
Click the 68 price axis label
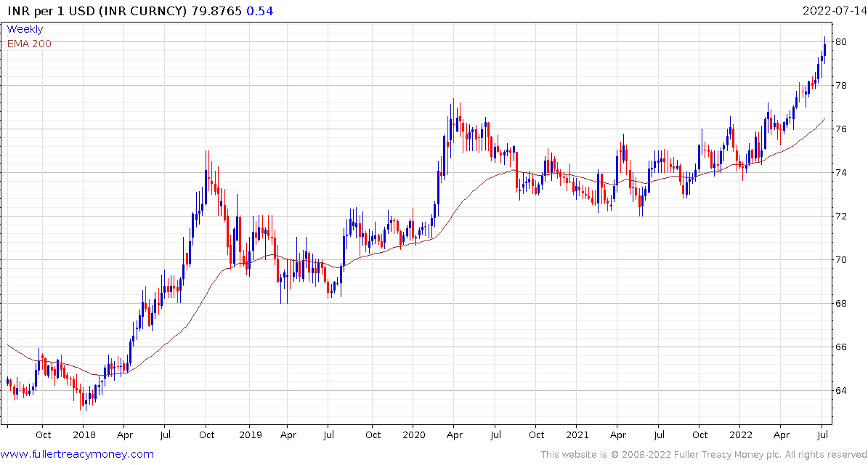pos(841,304)
